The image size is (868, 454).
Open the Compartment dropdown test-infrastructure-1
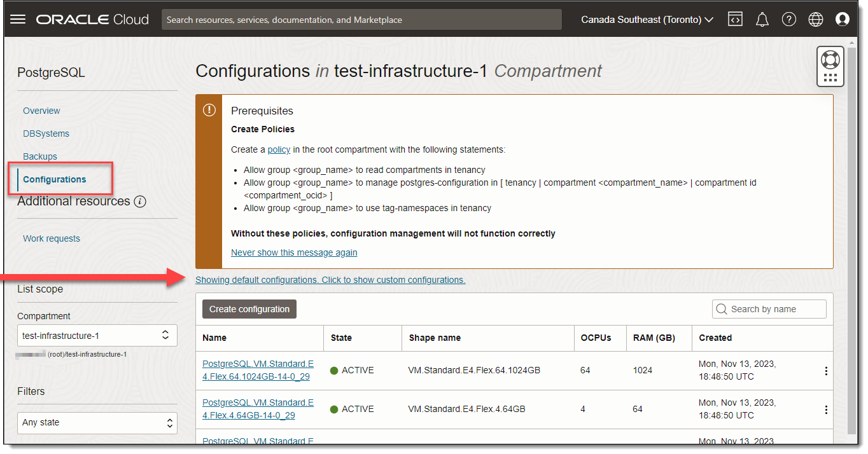coord(97,335)
